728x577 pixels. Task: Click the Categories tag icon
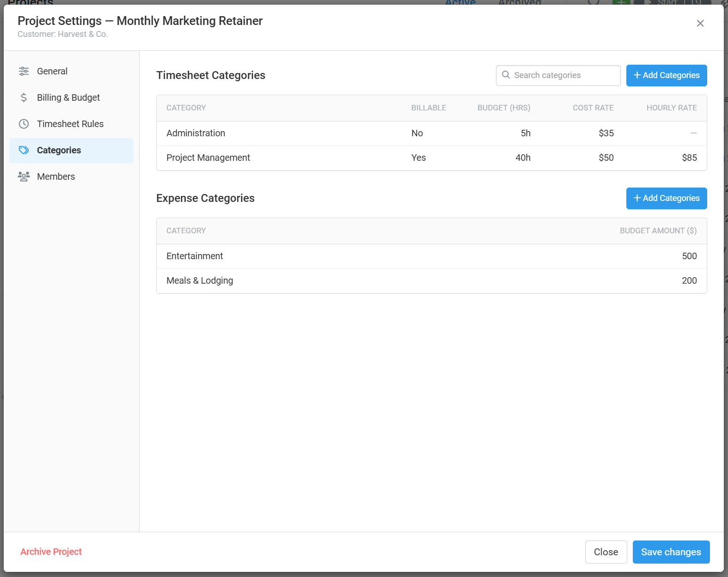pyautogui.click(x=24, y=150)
